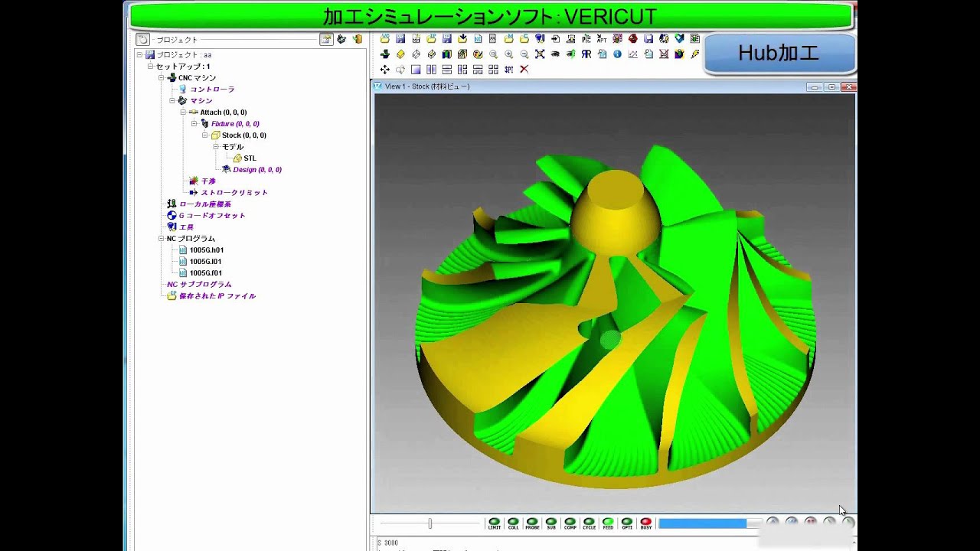Click the Hub加工 button

(x=779, y=53)
